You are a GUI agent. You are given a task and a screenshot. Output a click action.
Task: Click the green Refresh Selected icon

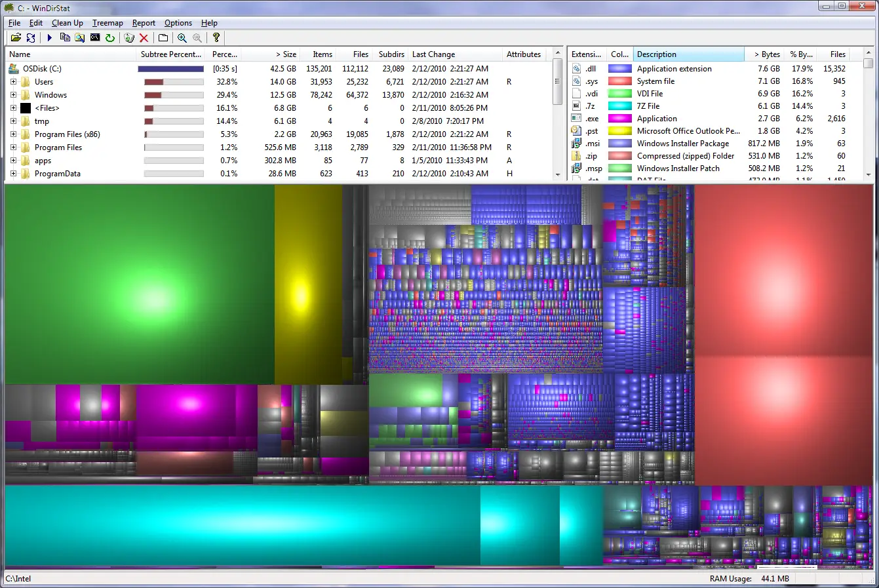point(110,38)
